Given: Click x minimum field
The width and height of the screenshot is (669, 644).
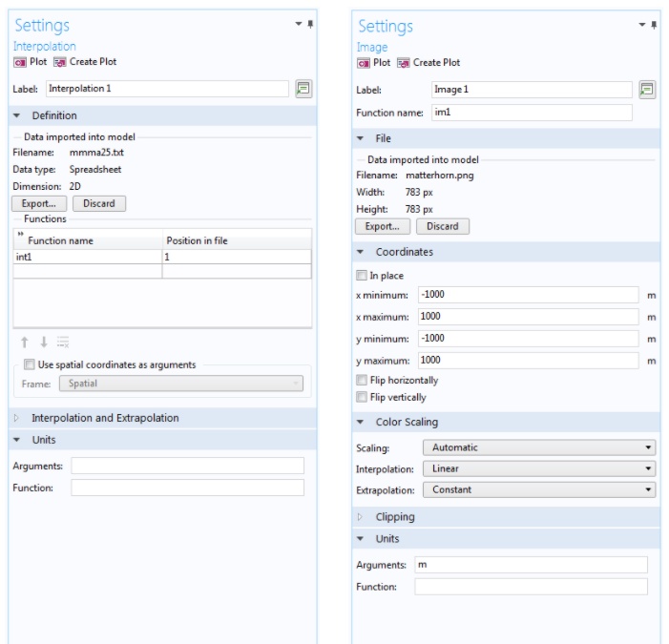Looking at the screenshot, I should (x=528, y=294).
